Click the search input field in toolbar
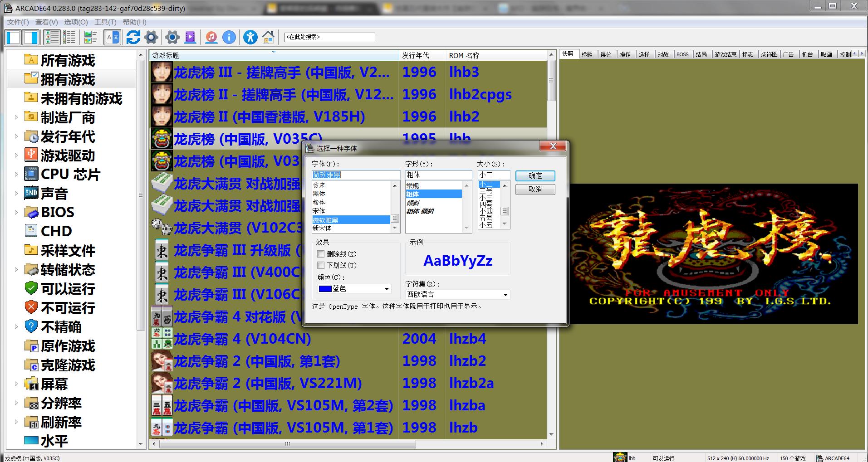The image size is (868, 462). (329, 37)
